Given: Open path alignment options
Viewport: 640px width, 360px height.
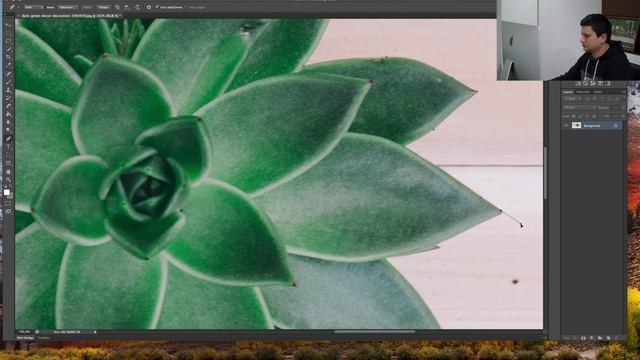Looking at the screenshot, I should [127, 7].
